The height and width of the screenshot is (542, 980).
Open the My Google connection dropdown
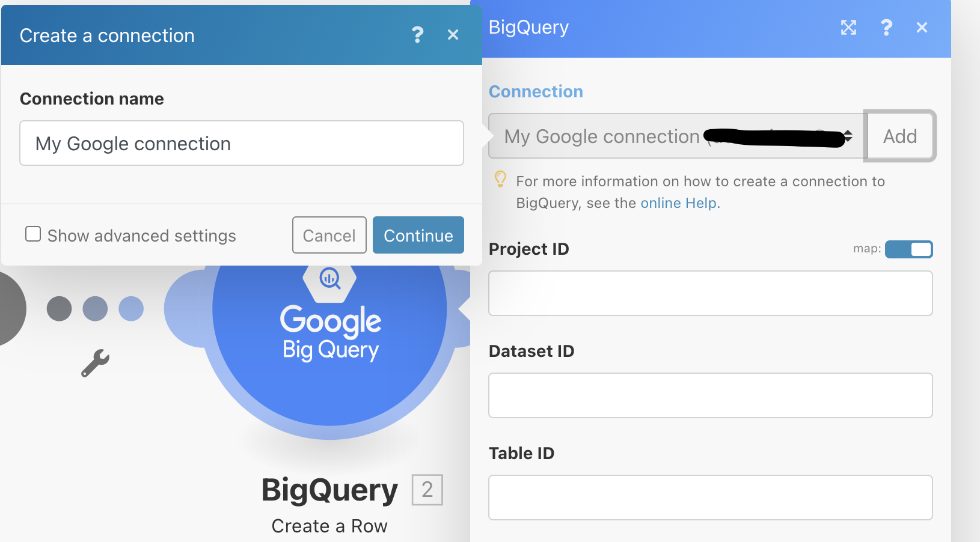pyautogui.click(x=676, y=136)
